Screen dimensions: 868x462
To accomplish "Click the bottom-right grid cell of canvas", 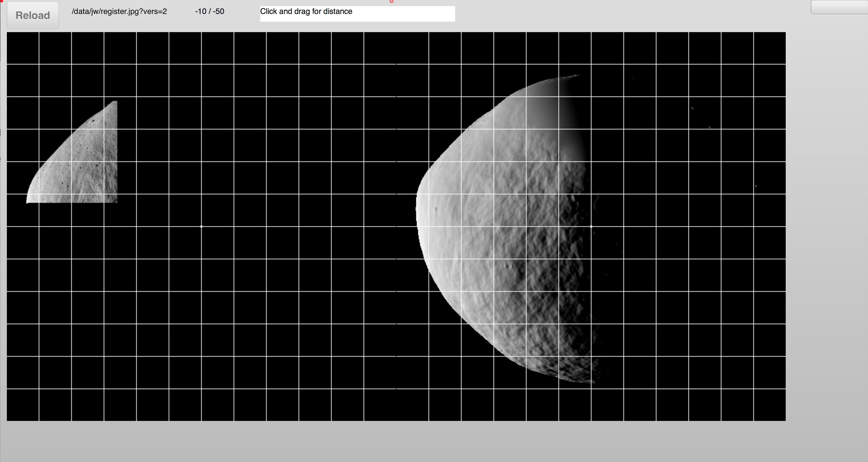I will point(770,405).
